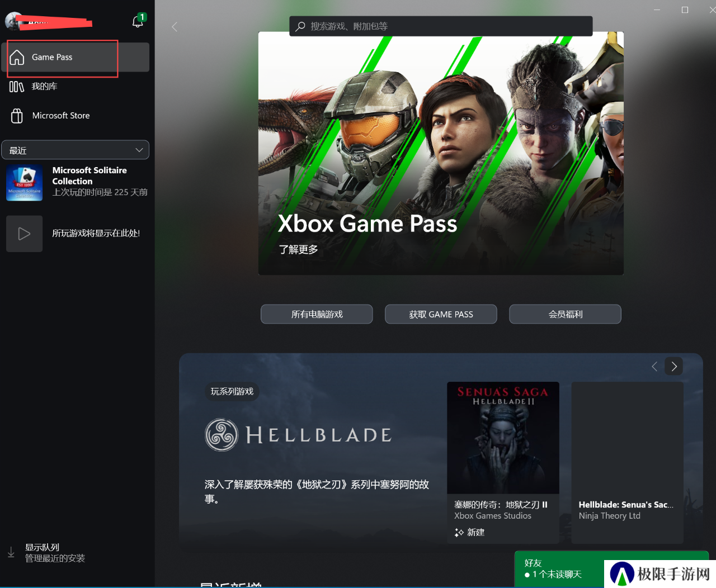The width and height of the screenshot is (716, 588).
Task: Focus the 搜索游戏、附加包等 search field
Action: (x=441, y=26)
